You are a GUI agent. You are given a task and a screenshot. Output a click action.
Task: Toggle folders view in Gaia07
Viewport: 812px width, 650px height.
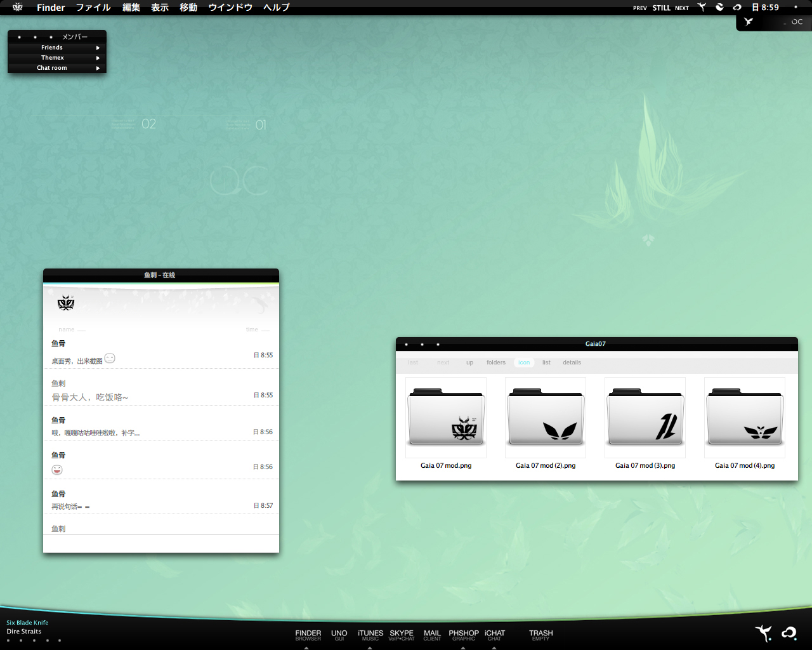[496, 362]
